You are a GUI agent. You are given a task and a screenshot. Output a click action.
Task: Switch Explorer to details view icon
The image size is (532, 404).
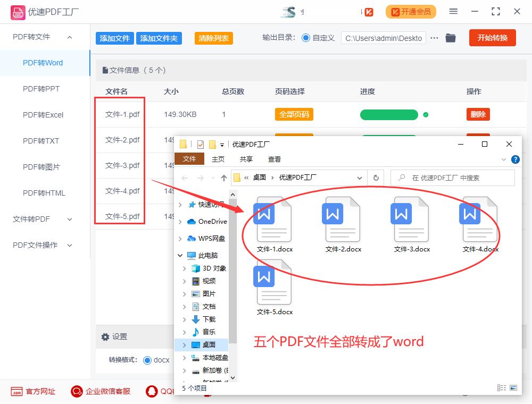click(501, 389)
